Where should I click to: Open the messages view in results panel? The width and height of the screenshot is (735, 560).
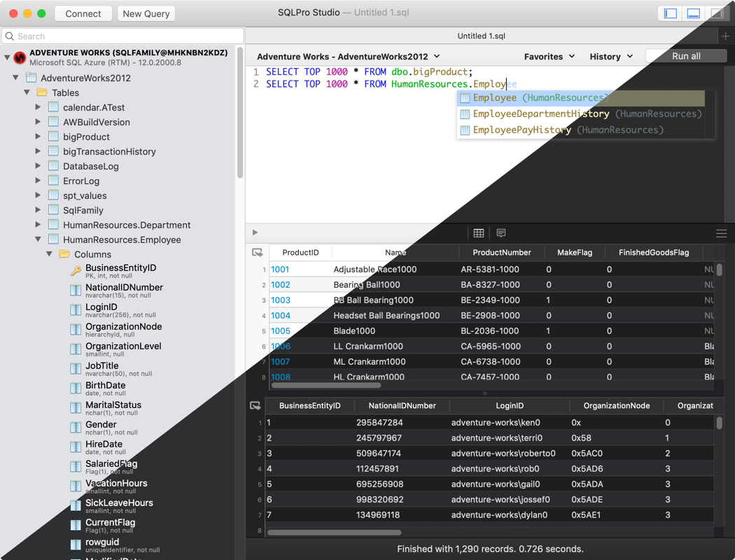click(500, 232)
